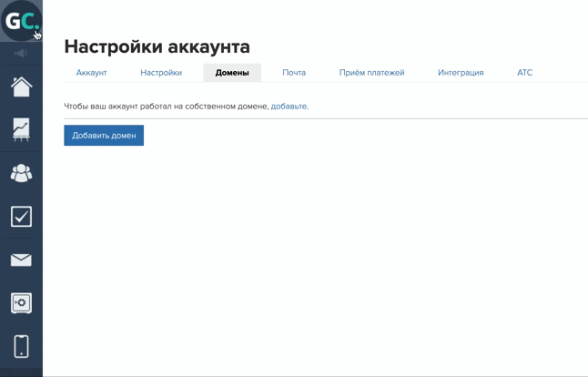Click the Настройки аккаунта page heading
This screenshot has width=588, height=377.
point(157,46)
